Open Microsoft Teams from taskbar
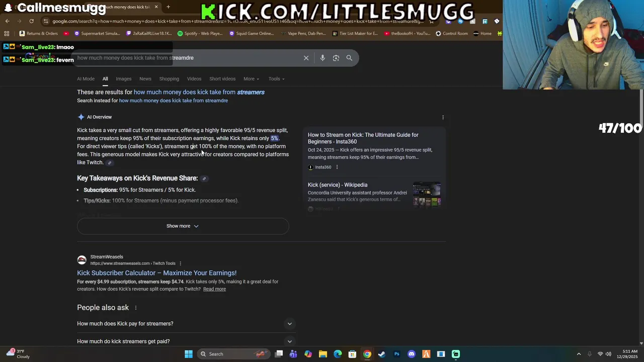This screenshot has width=644, height=362. 293,354
